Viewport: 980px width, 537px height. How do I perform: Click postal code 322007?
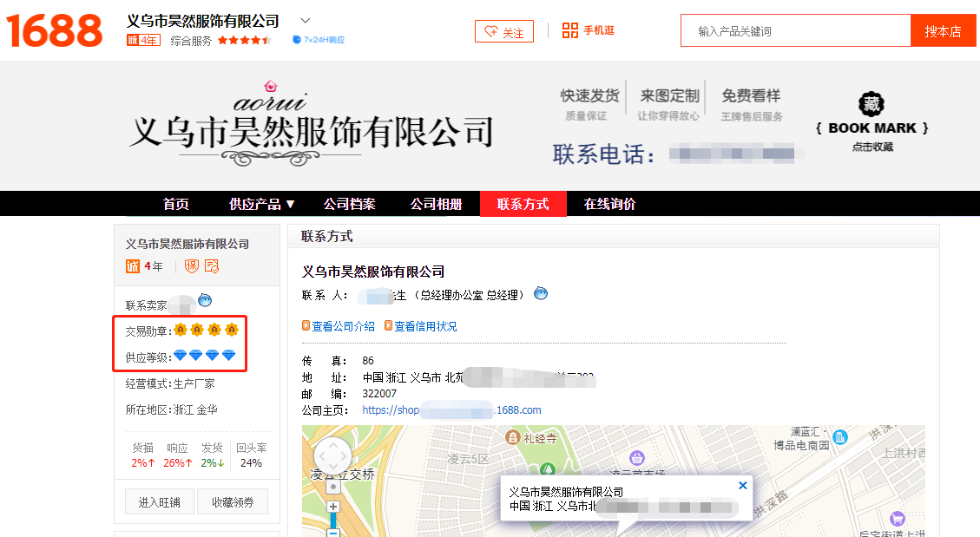point(379,393)
